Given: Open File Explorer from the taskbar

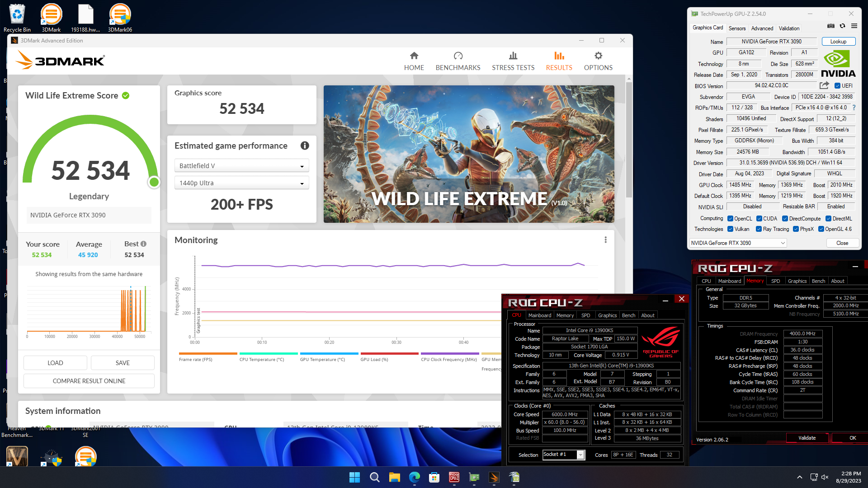Looking at the screenshot, I should (x=394, y=477).
